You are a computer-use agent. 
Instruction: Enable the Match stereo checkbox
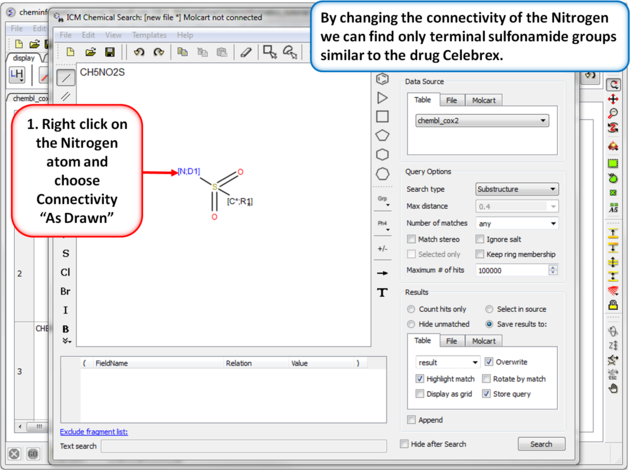click(x=412, y=239)
